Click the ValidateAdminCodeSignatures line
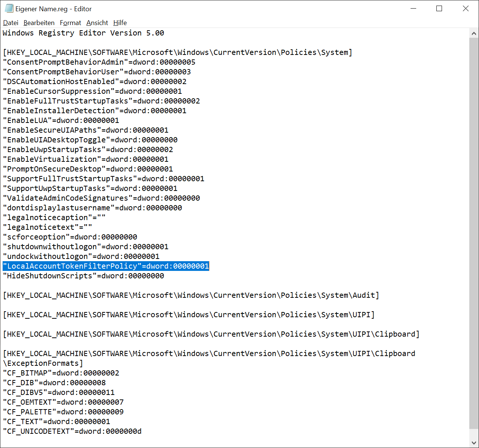The width and height of the screenshot is (479, 448). [101, 198]
